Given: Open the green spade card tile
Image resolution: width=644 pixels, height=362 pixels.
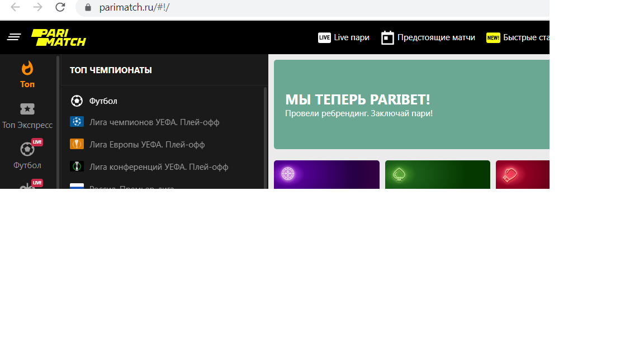Looking at the screenshot, I should 437,174.
